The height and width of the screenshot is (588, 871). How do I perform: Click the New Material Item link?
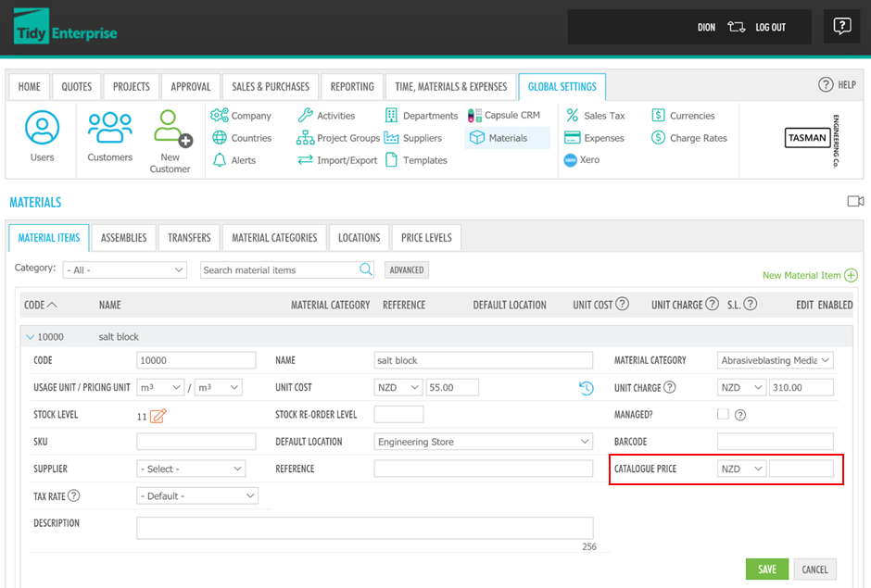coord(810,275)
